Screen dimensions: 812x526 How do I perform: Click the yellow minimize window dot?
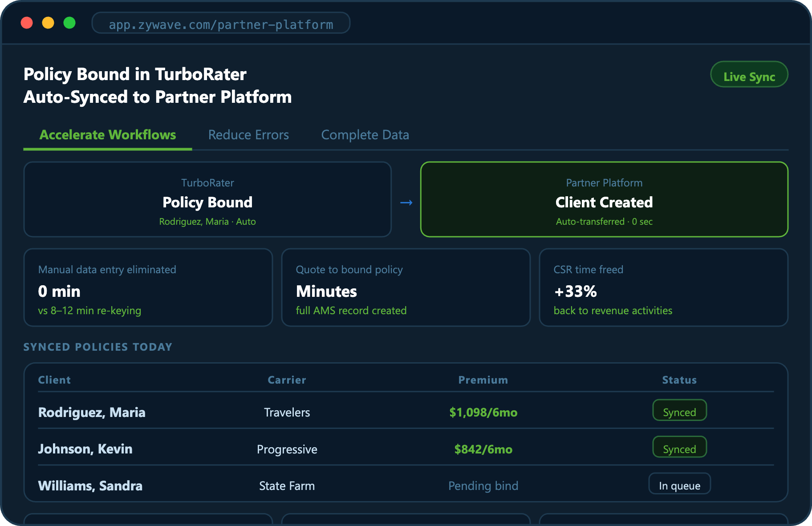coord(48,23)
